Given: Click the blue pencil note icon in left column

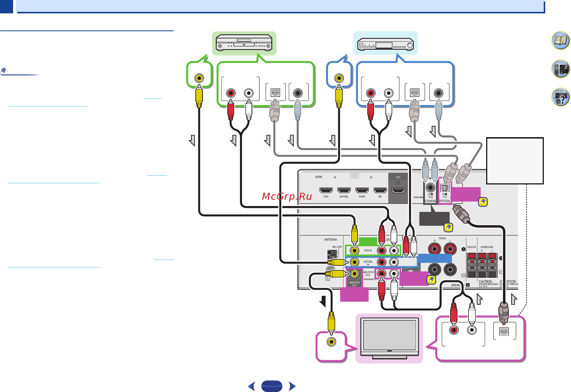Looking at the screenshot, I should pos(4,71).
